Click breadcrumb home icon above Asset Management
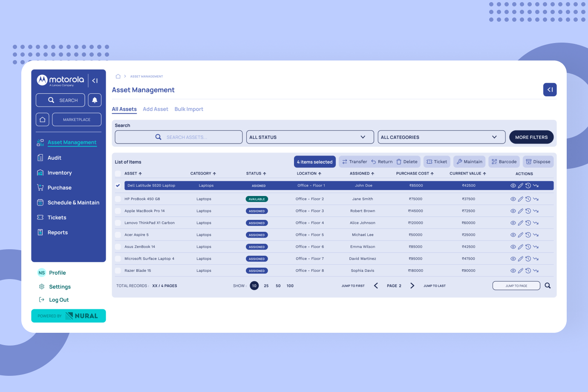 [118, 76]
